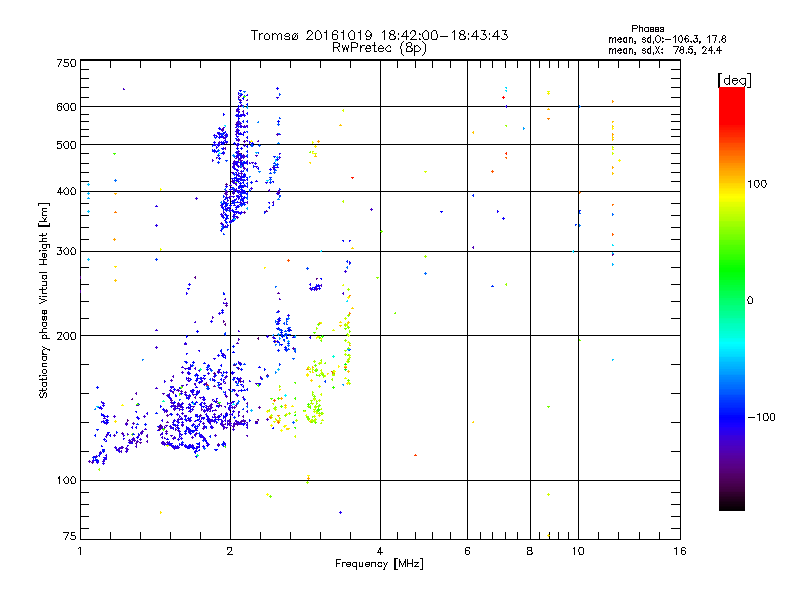Click the '6' frequency axis tick label

(x=467, y=551)
